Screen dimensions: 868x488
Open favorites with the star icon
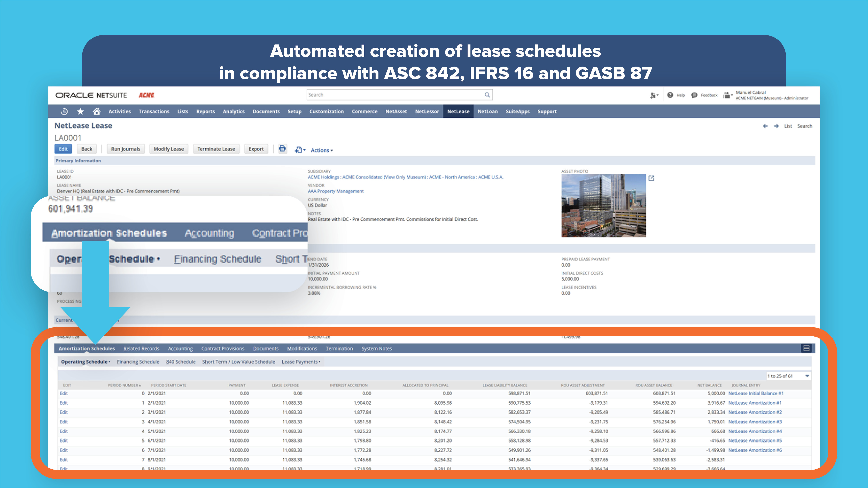80,111
